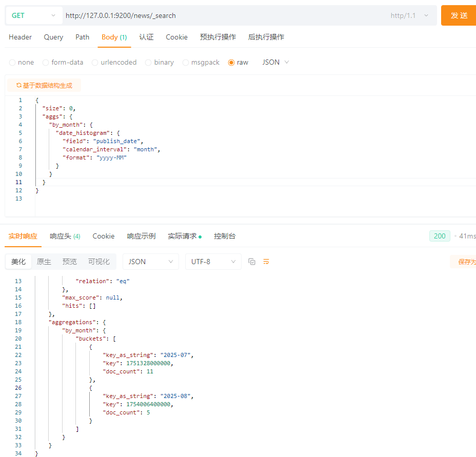Screen dimensions: 476x457
Task: Open the 控制台 tab
Action: click(225, 236)
